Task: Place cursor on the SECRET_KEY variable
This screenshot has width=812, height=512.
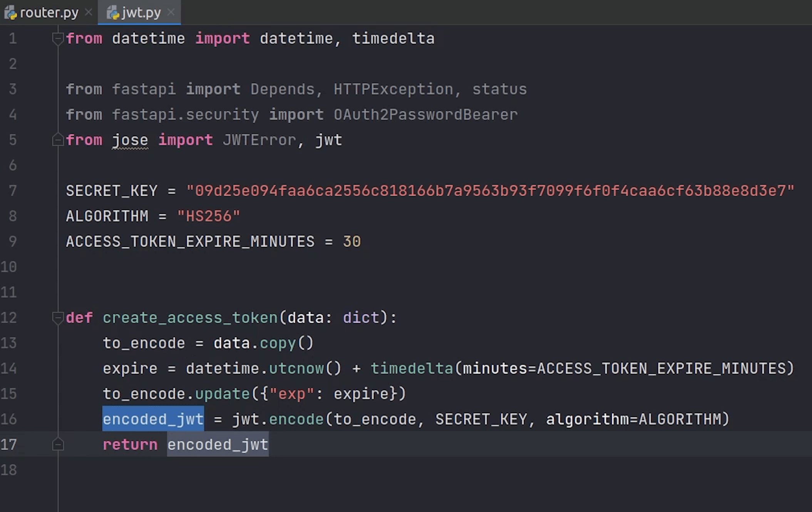Action: coord(112,190)
